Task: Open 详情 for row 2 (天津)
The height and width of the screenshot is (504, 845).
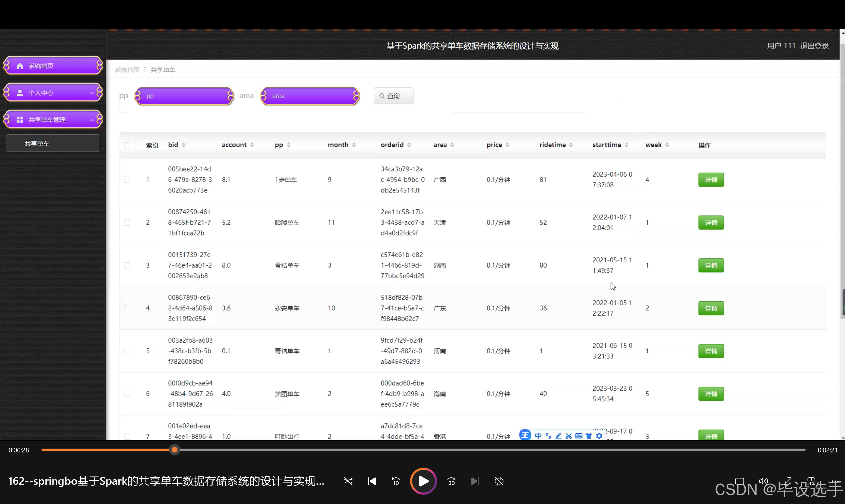Action: (711, 222)
